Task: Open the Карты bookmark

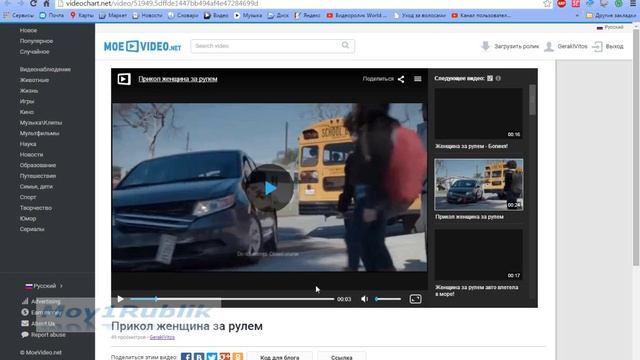Action: (82, 16)
